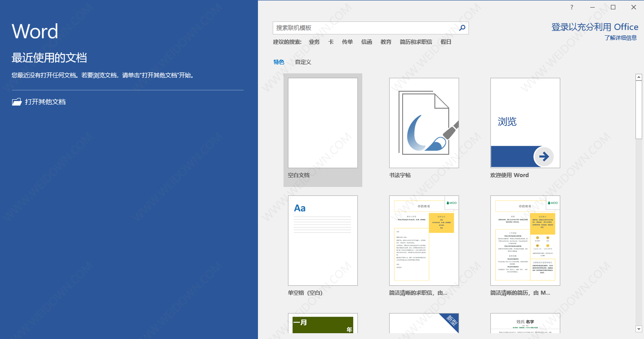Click the vertical scrollbar thumb

coord(639,110)
